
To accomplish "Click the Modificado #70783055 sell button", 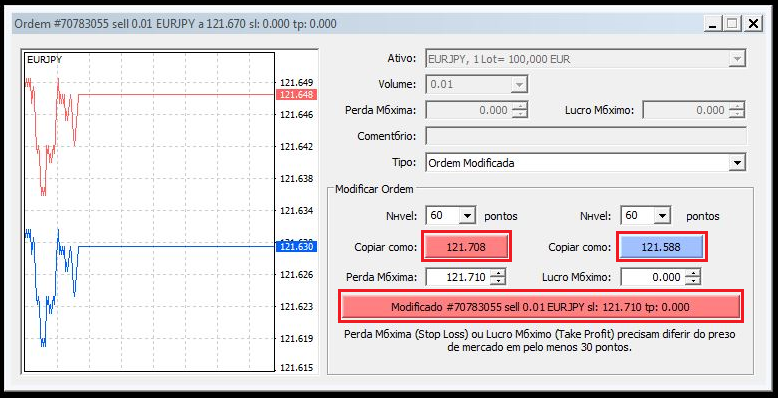I will point(540,307).
